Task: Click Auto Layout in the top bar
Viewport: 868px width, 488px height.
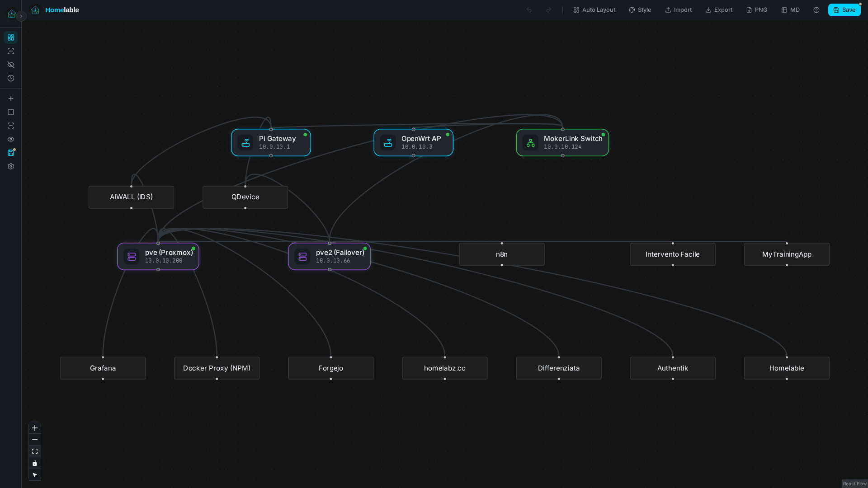Action: coord(594,9)
